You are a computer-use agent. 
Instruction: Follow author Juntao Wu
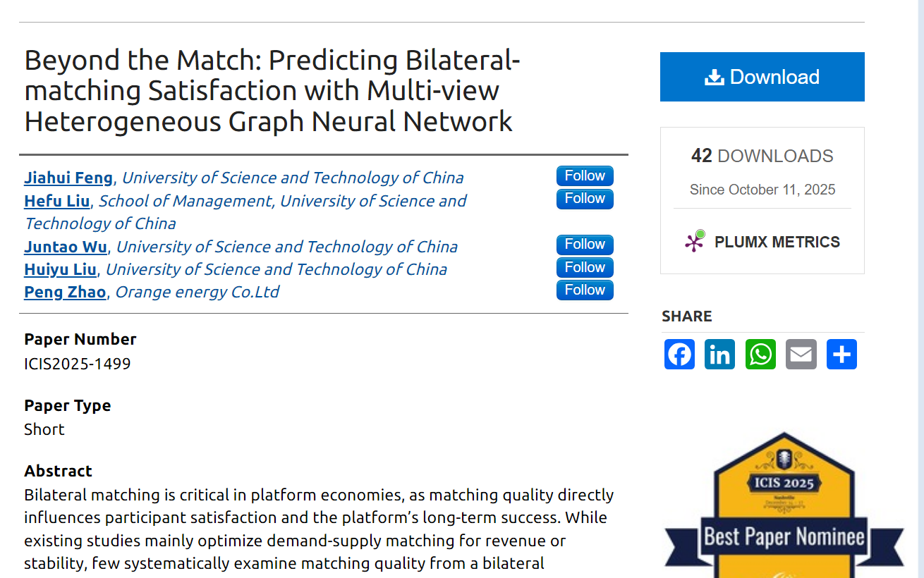(x=585, y=245)
